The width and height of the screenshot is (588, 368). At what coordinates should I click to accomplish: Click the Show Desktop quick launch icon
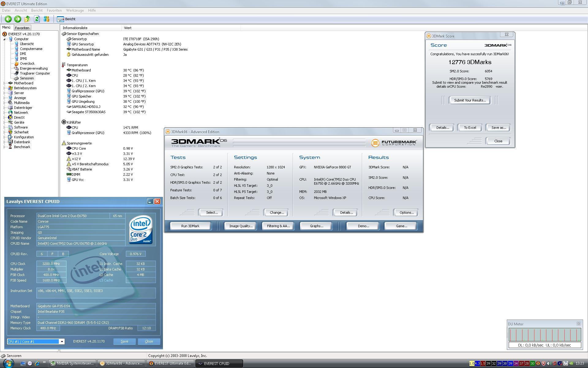(23, 363)
